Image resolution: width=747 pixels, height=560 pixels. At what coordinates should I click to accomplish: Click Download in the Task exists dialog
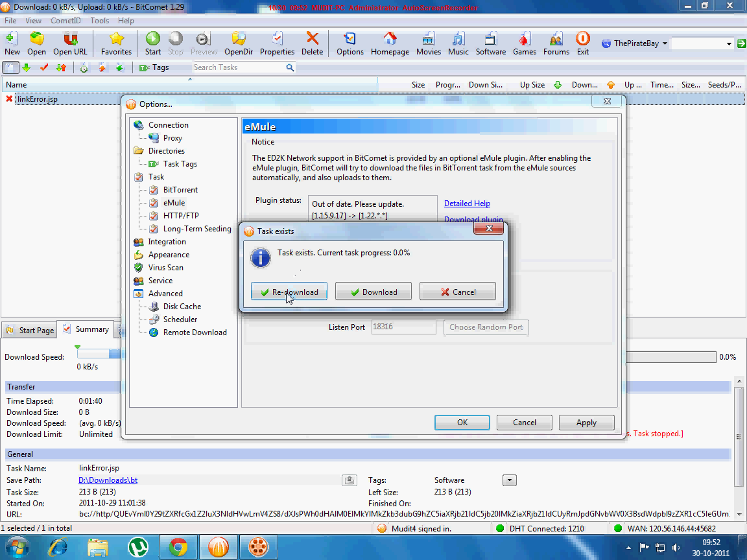373,292
